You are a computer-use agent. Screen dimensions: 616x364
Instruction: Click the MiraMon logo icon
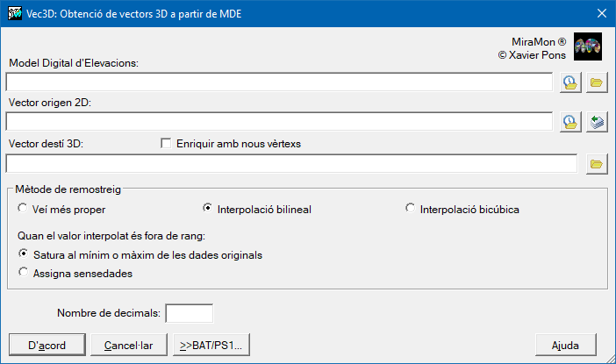pyautogui.click(x=587, y=46)
